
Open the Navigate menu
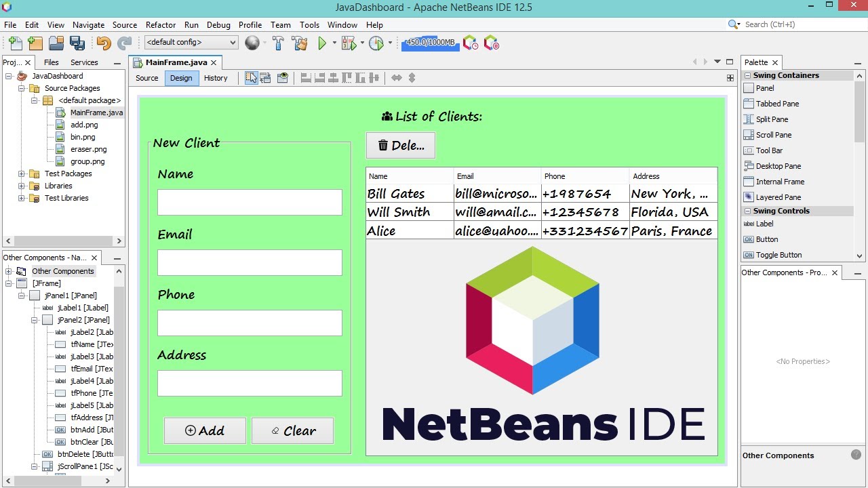pyautogui.click(x=89, y=24)
